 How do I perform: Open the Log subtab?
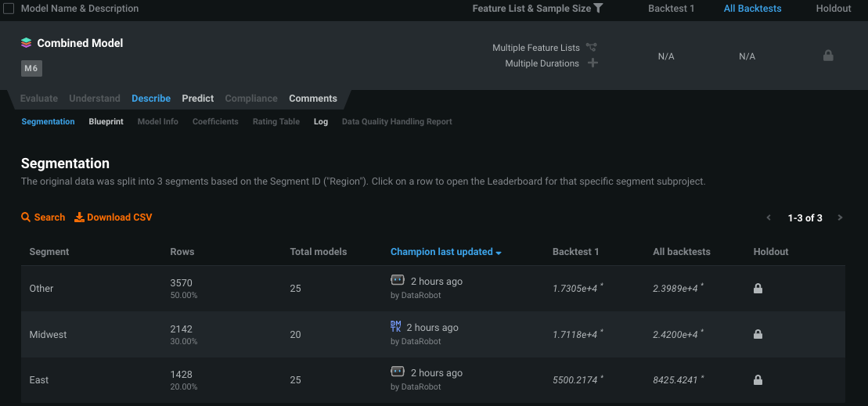(x=321, y=122)
